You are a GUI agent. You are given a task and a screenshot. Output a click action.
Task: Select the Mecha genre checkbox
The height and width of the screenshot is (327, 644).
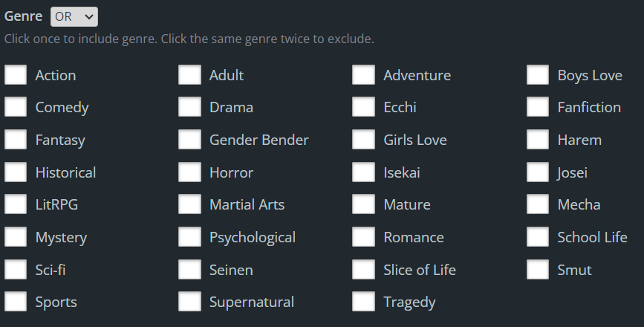pyautogui.click(x=538, y=204)
